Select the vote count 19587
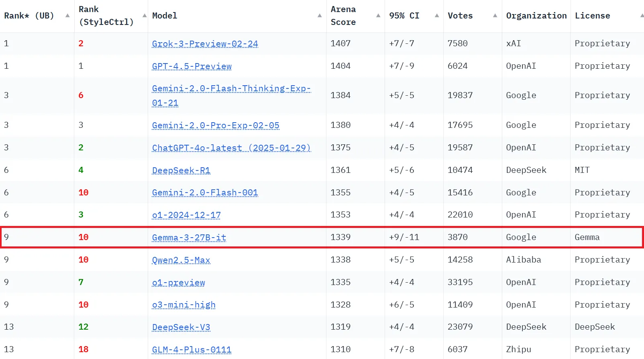Image resolution: width=644 pixels, height=359 pixels. coord(460,148)
